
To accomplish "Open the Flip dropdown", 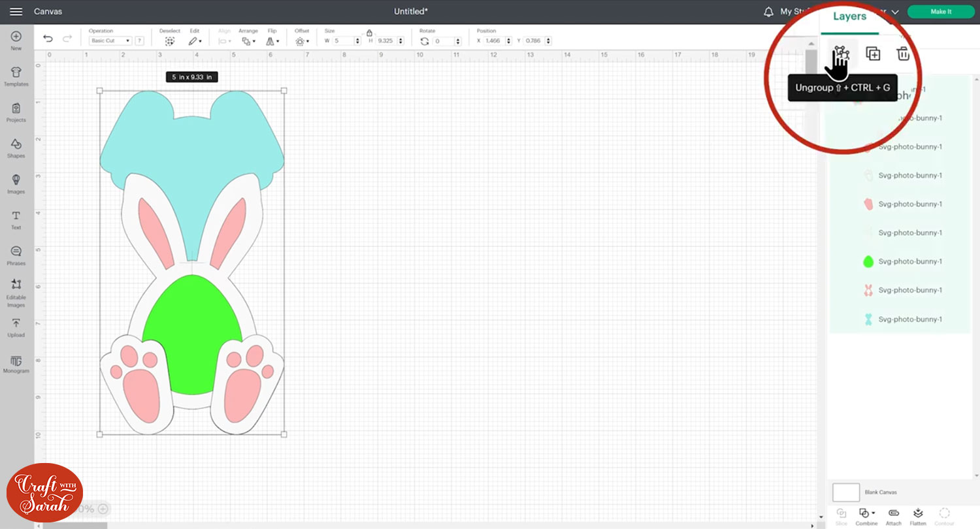I will (x=272, y=40).
